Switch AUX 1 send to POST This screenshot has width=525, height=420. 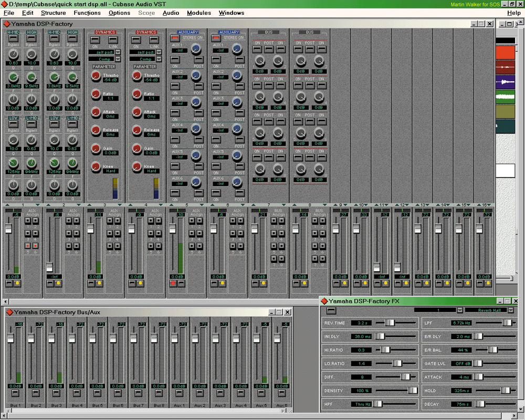coord(198,60)
